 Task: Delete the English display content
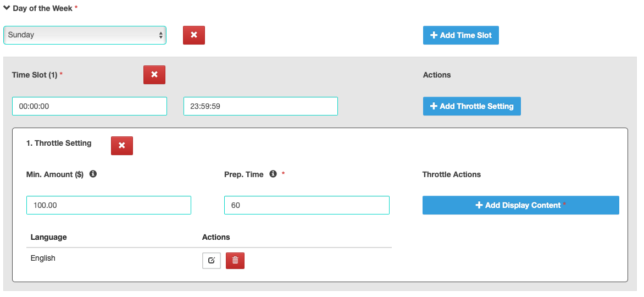pos(235,260)
